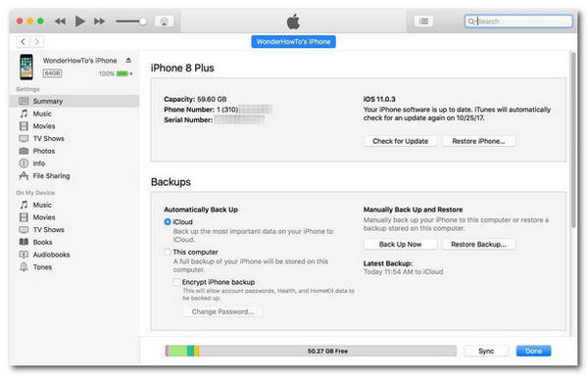Click the 64GB capacity badge
Viewport: 588px width, 376px height.
coord(52,73)
